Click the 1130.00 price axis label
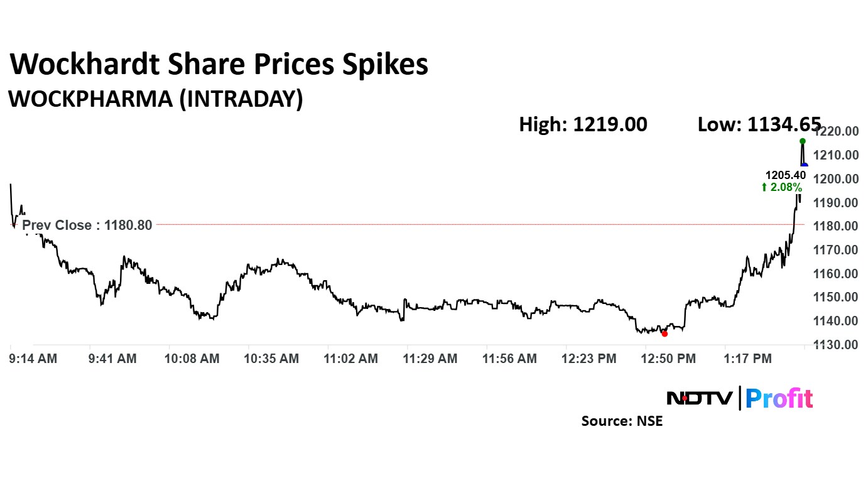The height and width of the screenshot is (488, 868). coord(835,345)
